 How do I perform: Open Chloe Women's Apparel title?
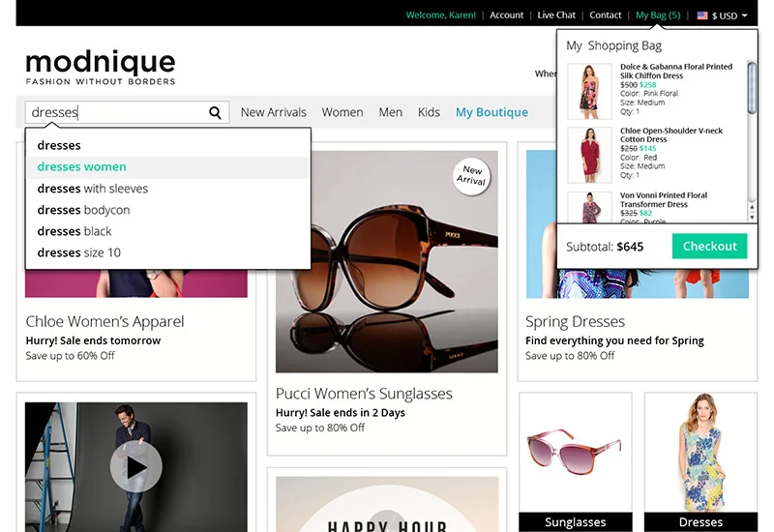(104, 322)
